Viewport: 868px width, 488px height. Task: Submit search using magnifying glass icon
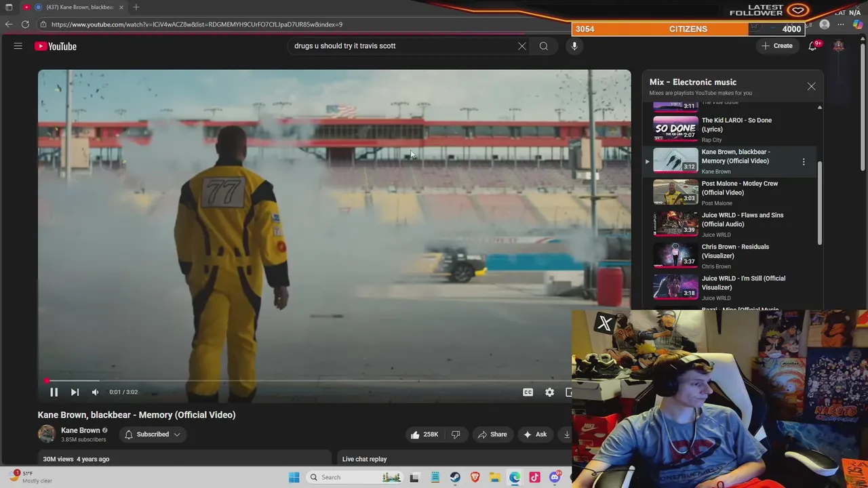pos(544,46)
